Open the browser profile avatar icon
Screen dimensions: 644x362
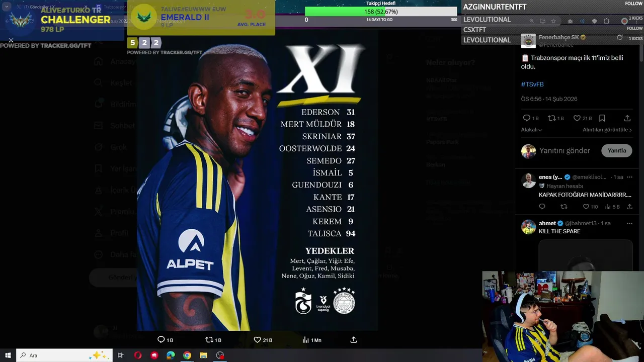click(x=624, y=21)
